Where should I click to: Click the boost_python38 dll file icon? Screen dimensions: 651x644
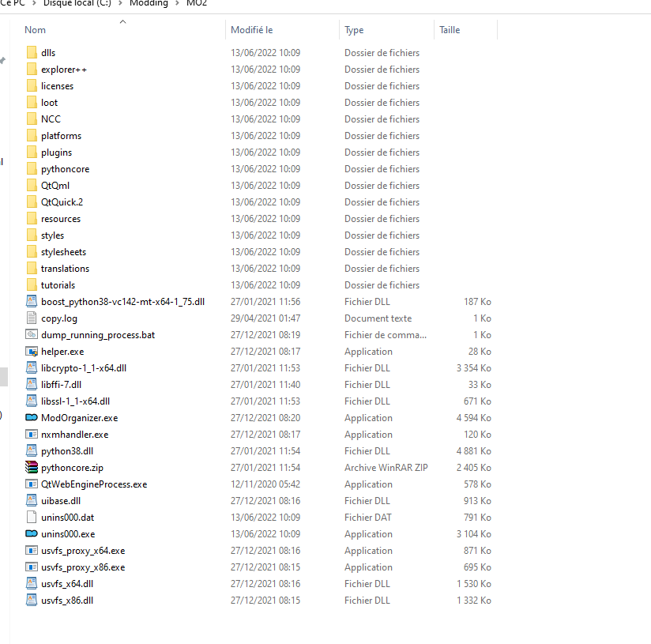(32, 301)
